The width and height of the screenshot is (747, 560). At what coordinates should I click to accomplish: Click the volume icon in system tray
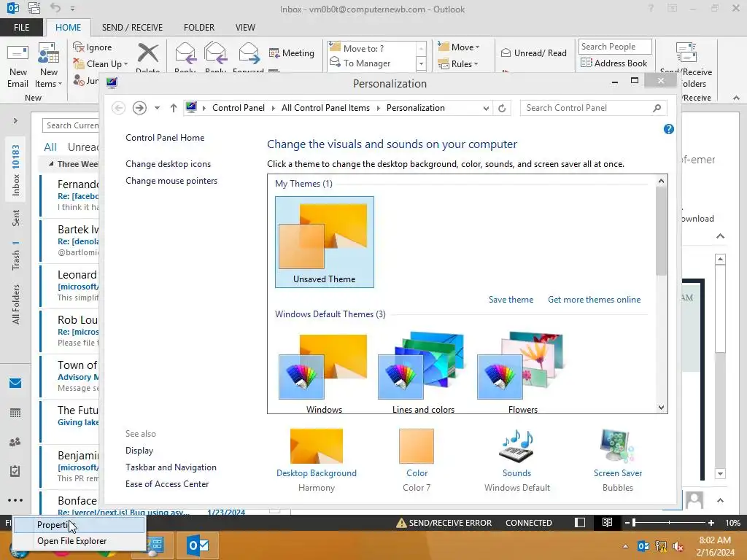click(678, 546)
